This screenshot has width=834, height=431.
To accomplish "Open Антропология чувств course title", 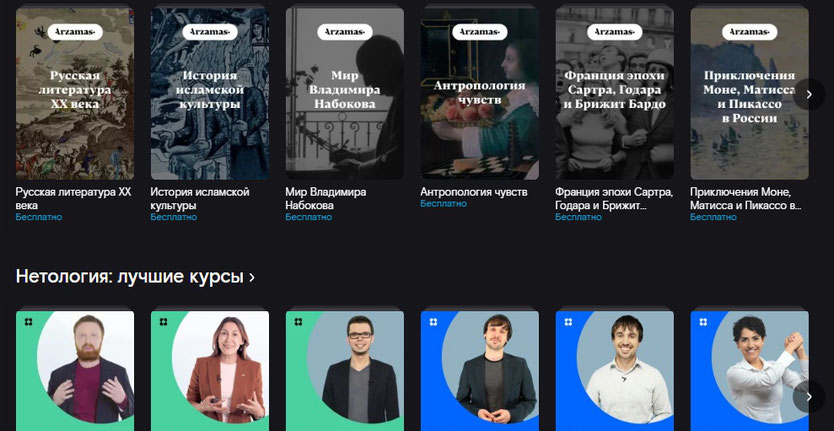I will (x=474, y=192).
